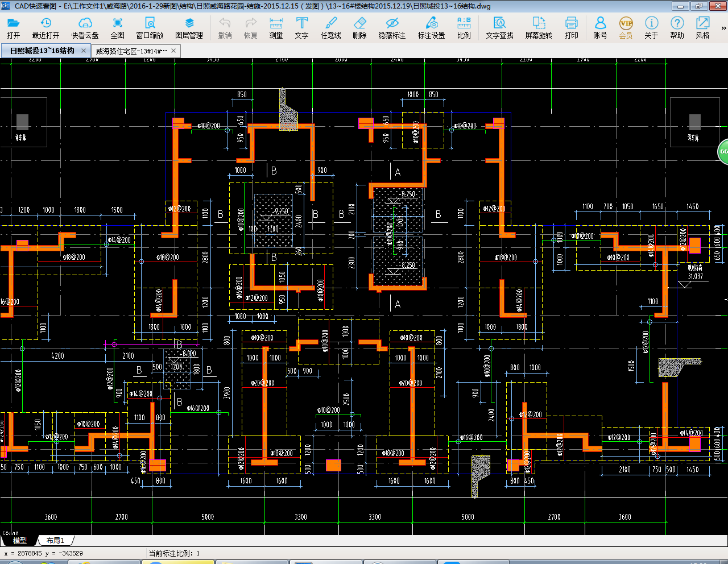
Task: Click the green 66 floating badge
Action: [x=723, y=151]
